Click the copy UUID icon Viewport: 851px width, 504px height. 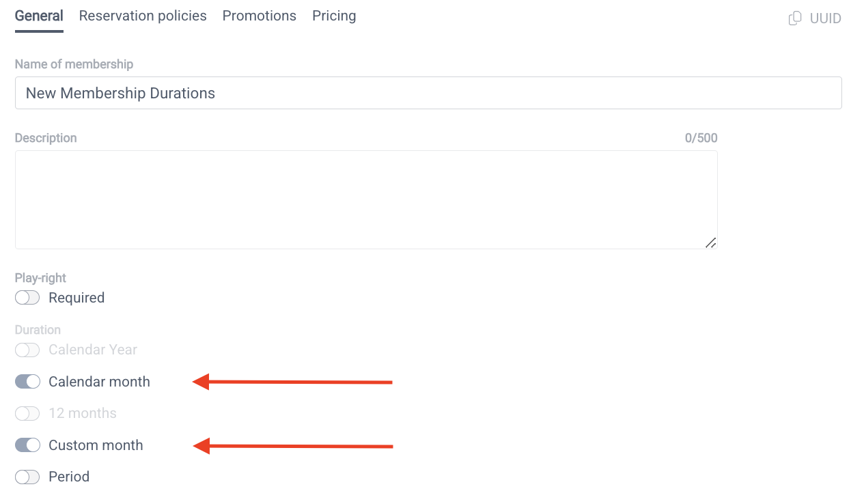[795, 18]
